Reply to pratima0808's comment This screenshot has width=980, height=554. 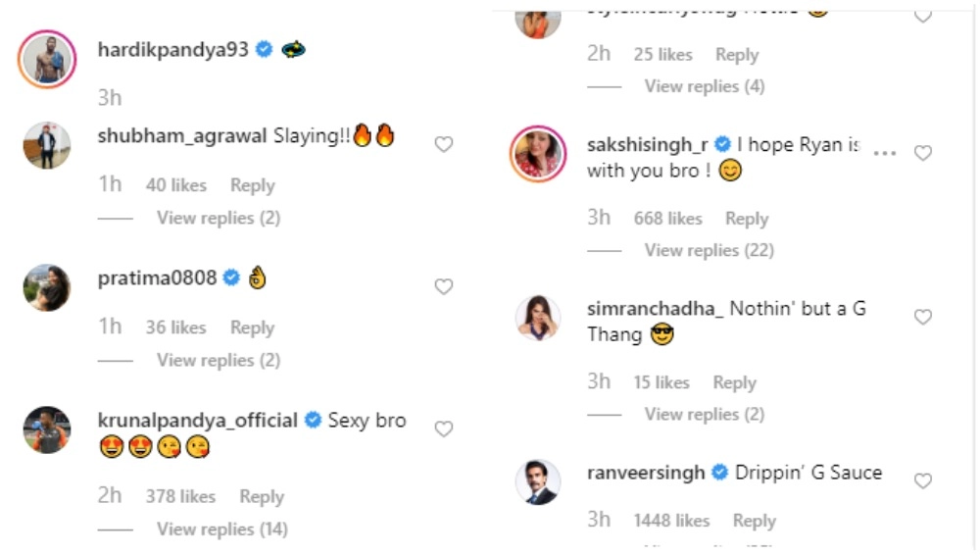point(253,327)
